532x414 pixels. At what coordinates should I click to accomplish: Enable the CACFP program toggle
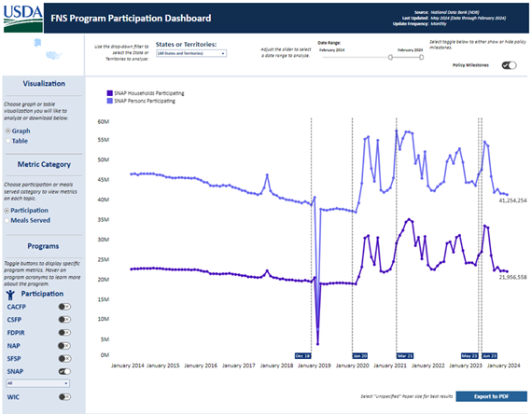pyautogui.click(x=64, y=307)
